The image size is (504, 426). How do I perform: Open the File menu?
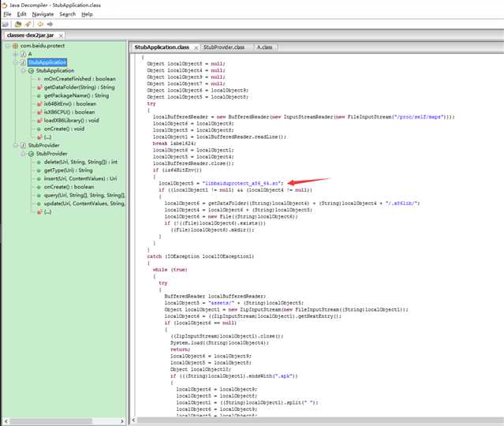7,14
